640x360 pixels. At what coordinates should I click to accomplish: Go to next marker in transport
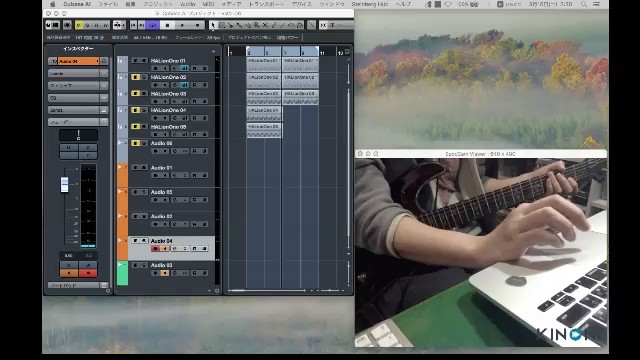[142, 25]
